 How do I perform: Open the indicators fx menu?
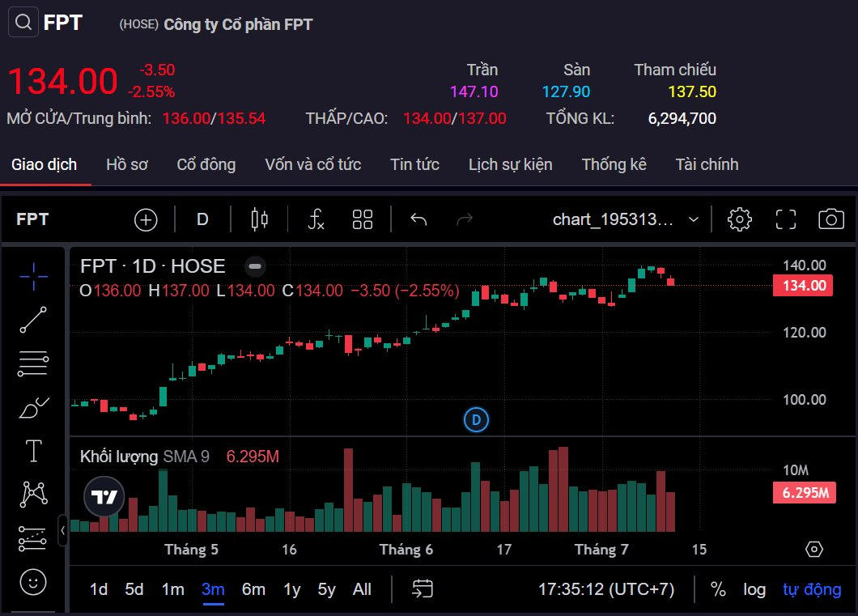tap(315, 219)
